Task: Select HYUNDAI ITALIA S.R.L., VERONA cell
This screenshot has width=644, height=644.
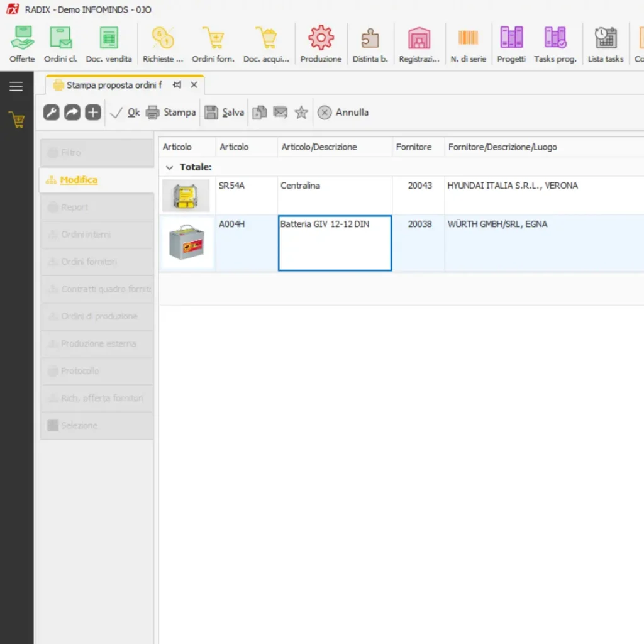Action: coord(544,196)
